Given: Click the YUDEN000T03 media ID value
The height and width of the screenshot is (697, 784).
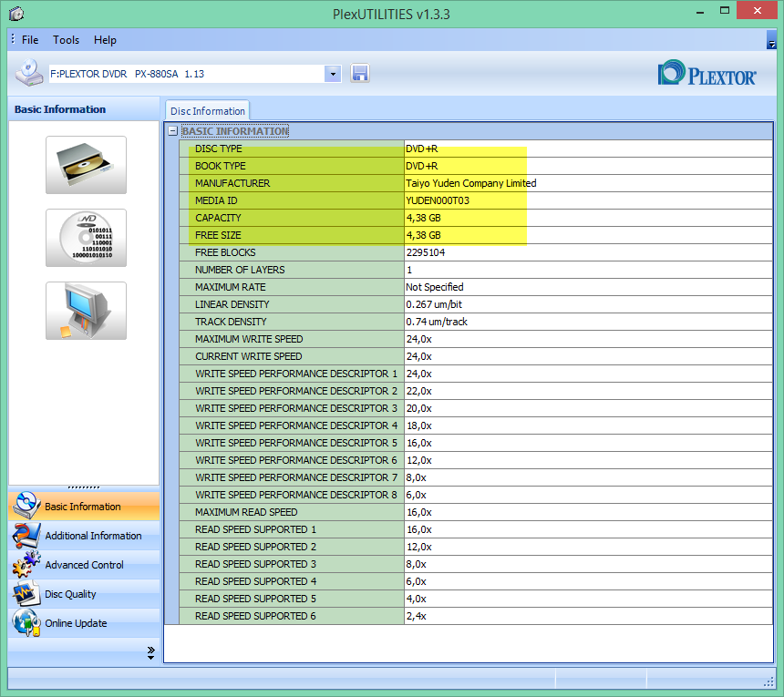Looking at the screenshot, I should coord(438,200).
